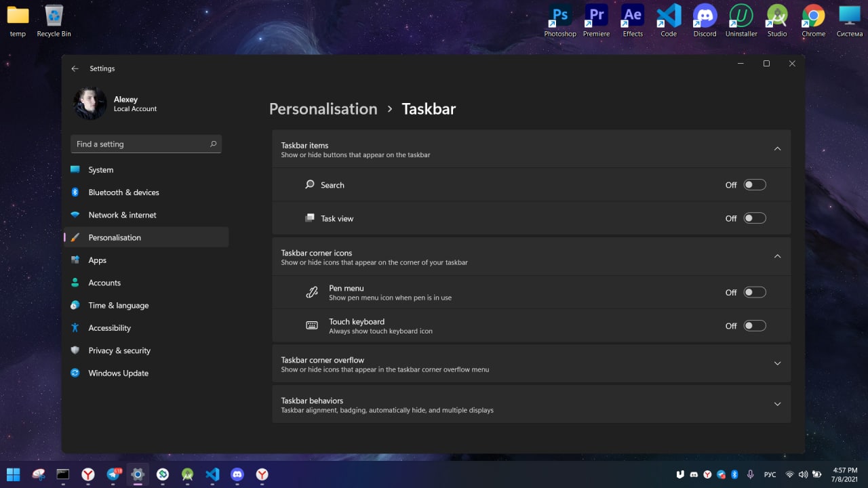Click the Alexey Local Account name
The image size is (868, 488).
tap(135, 104)
